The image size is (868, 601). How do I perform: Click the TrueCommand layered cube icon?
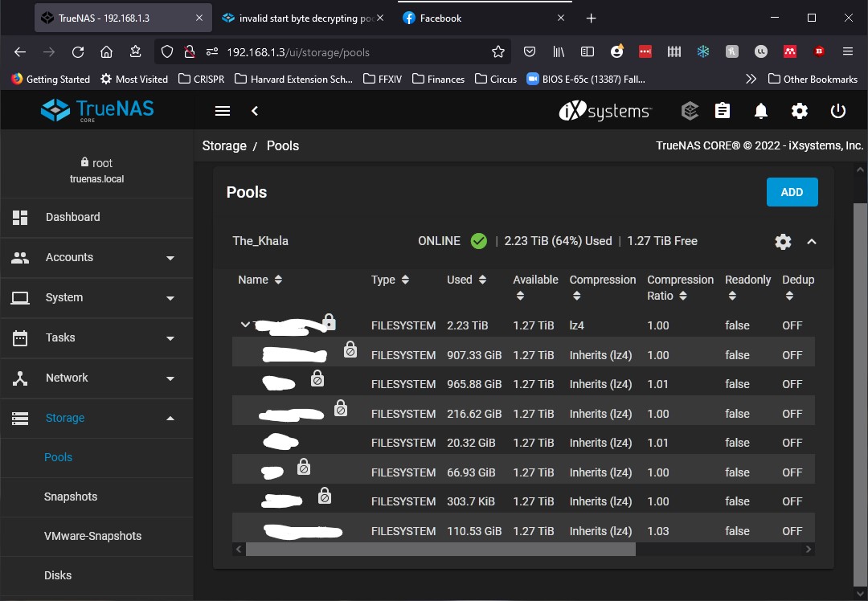[690, 111]
